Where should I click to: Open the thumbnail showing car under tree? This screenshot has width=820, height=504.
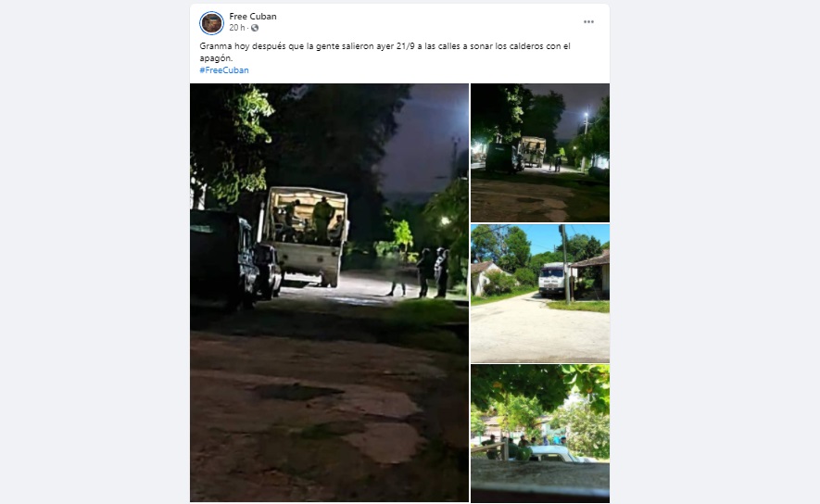tap(539, 434)
